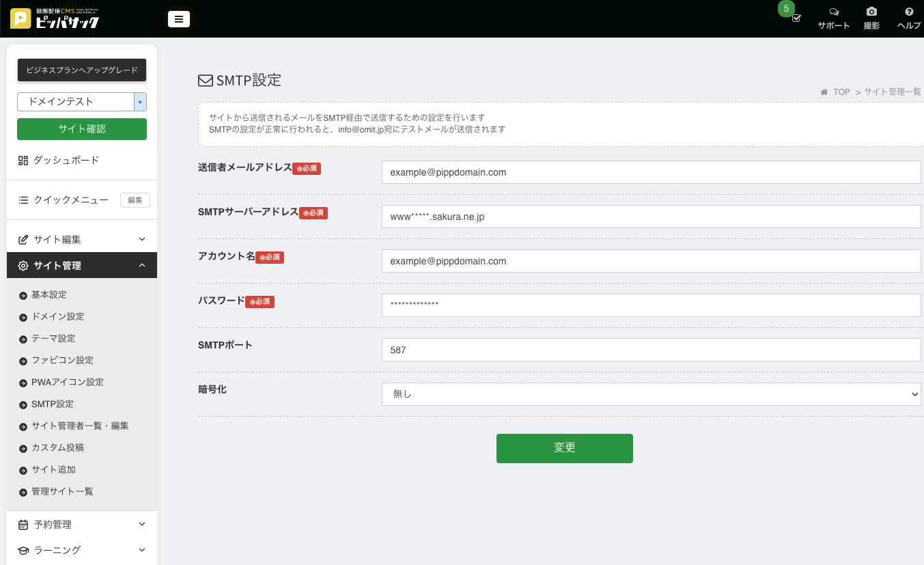Open the domain test site selector dropdown
Image resolution: width=924 pixels, height=565 pixels.
point(81,101)
